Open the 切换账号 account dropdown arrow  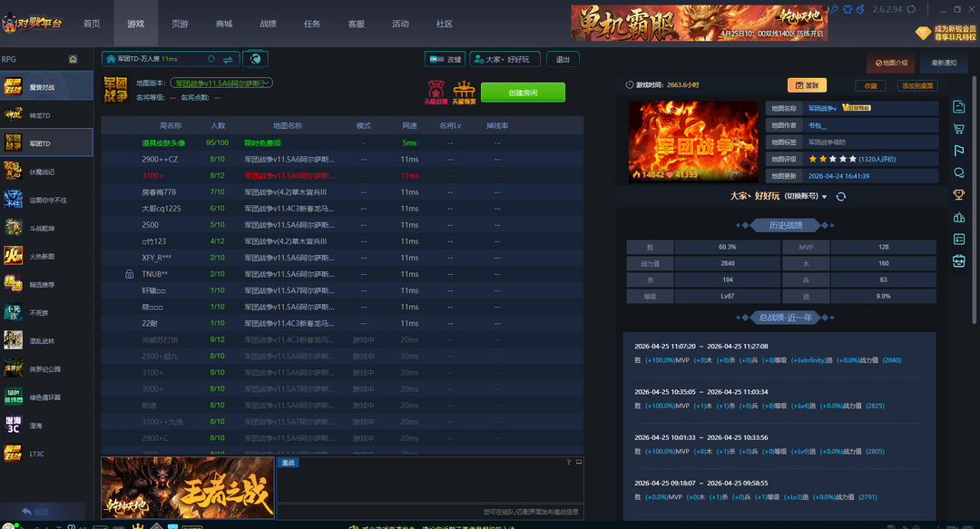click(x=825, y=197)
